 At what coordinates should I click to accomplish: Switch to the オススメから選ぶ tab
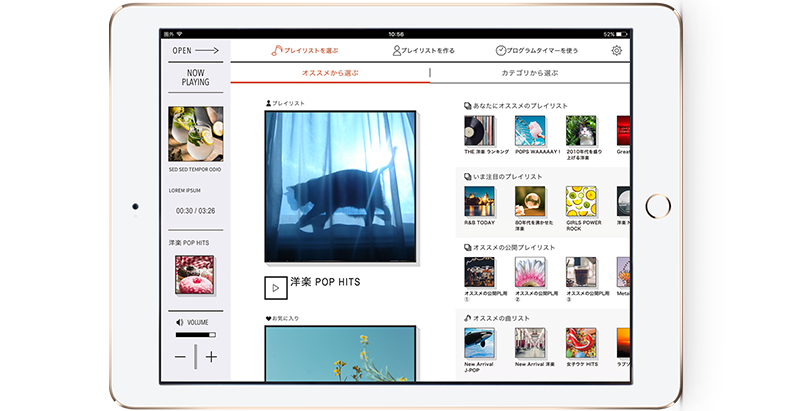[x=330, y=73]
